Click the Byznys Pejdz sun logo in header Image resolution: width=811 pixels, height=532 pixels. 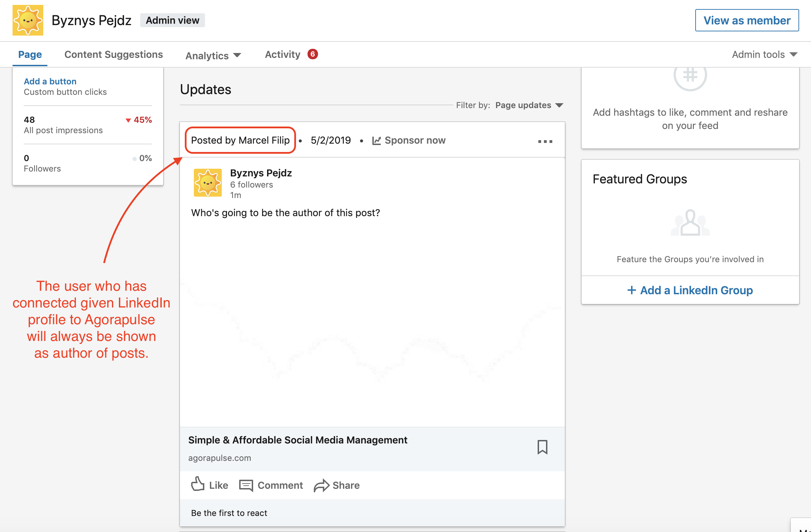click(x=28, y=20)
